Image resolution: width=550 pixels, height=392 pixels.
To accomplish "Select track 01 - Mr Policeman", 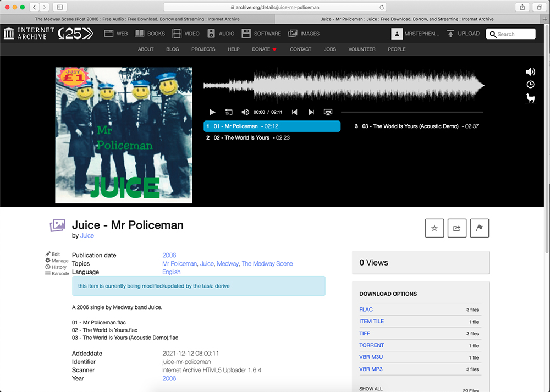I will (x=272, y=126).
